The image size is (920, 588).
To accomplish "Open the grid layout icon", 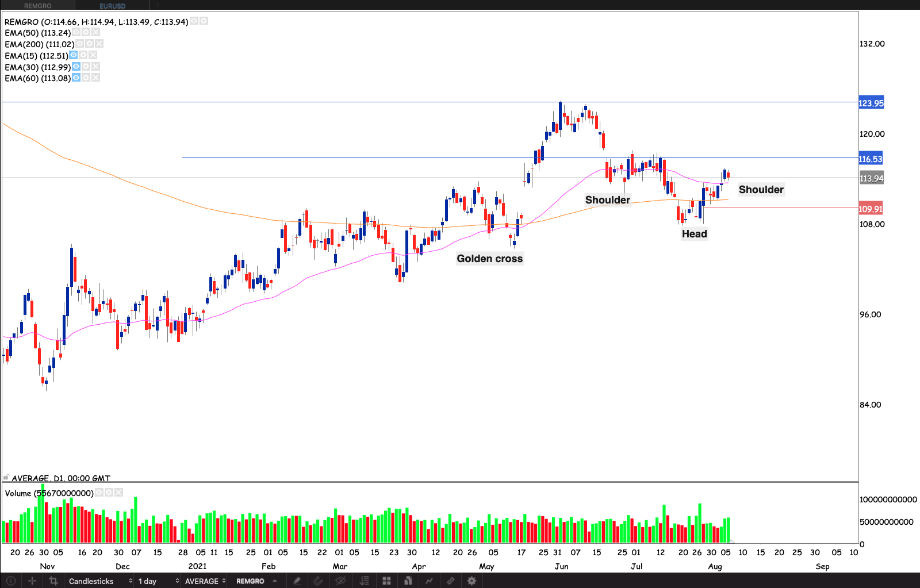I will click(386, 581).
